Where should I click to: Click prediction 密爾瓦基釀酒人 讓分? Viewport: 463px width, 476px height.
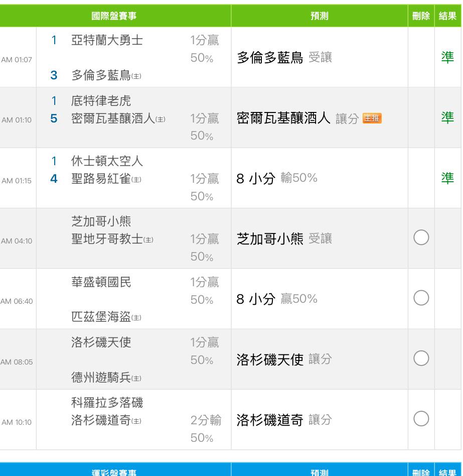[298, 118]
